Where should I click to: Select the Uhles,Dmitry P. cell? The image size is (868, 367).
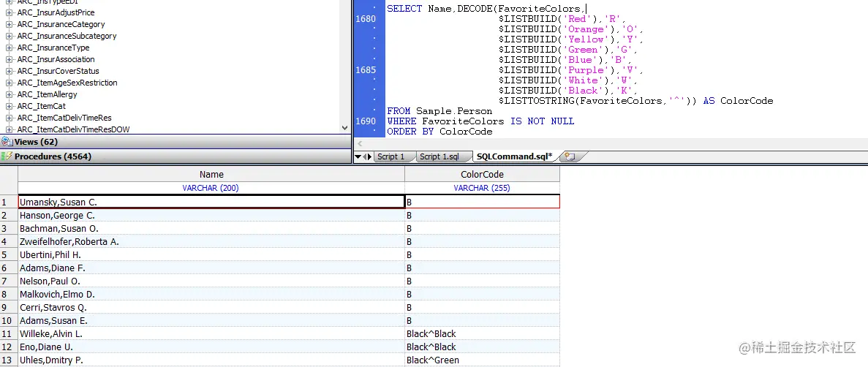(x=211, y=360)
